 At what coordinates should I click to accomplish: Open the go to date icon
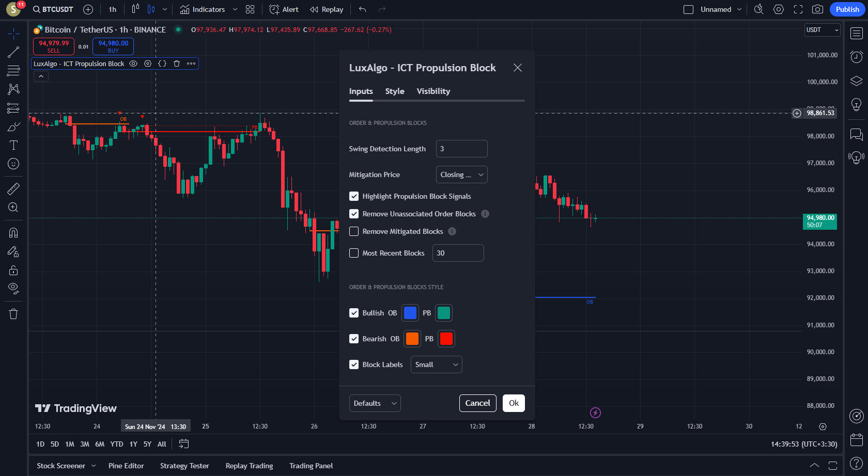[183, 443]
